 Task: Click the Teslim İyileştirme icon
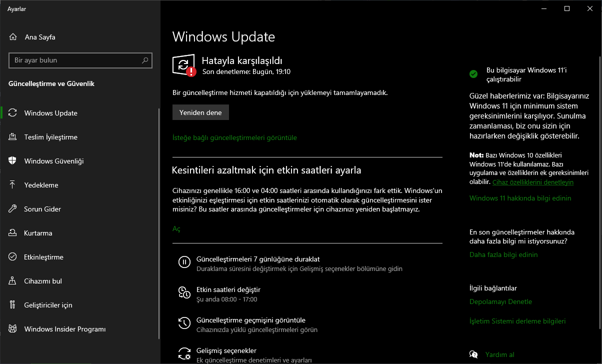click(x=13, y=137)
